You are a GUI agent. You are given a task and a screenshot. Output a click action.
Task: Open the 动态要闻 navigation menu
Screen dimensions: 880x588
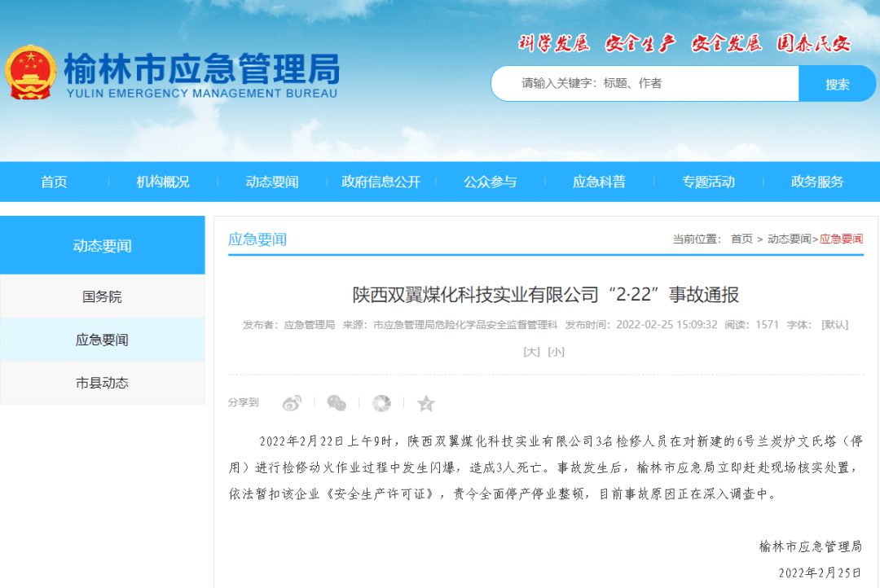pyautogui.click(x=271, y=182)
